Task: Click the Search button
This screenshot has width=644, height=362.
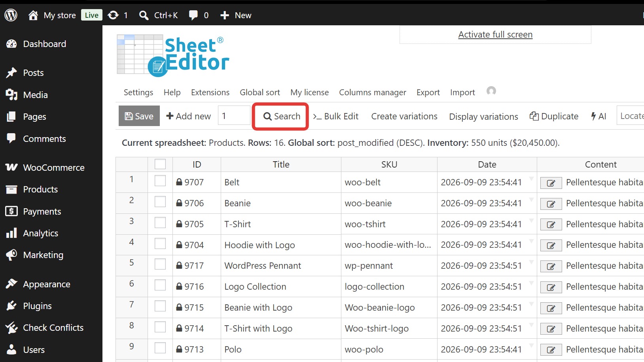Action: 282,116
